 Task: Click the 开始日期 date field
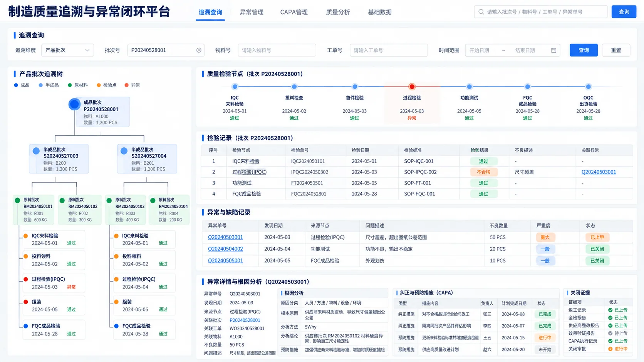(480, 50)
